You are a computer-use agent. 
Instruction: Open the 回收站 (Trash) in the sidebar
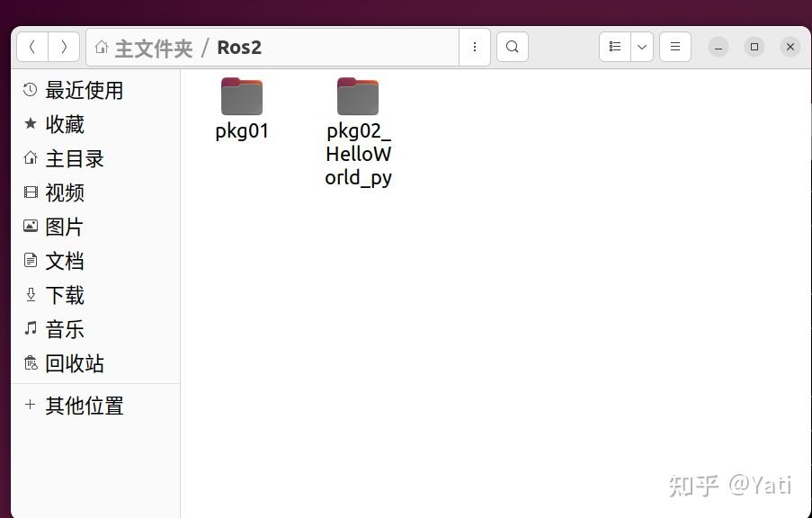click(x=74, y=363)
